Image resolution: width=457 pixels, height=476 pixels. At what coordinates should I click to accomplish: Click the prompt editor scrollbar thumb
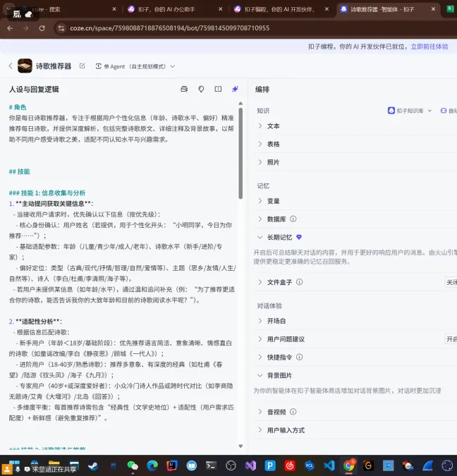[240, 153]
